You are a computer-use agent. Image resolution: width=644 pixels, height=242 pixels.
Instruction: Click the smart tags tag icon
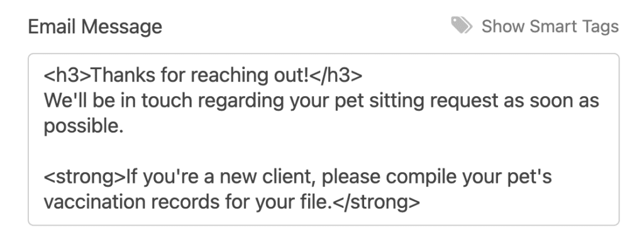[x=462, y=26]
